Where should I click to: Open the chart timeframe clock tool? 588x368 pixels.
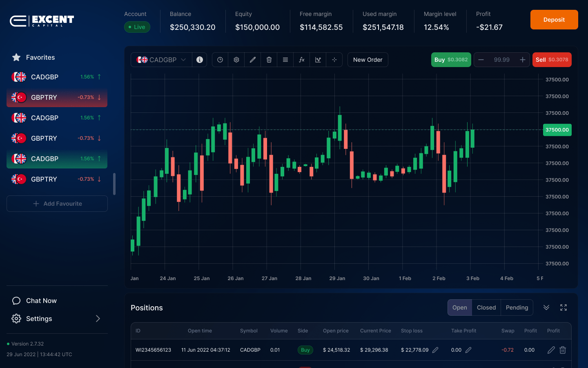point(220,60)
